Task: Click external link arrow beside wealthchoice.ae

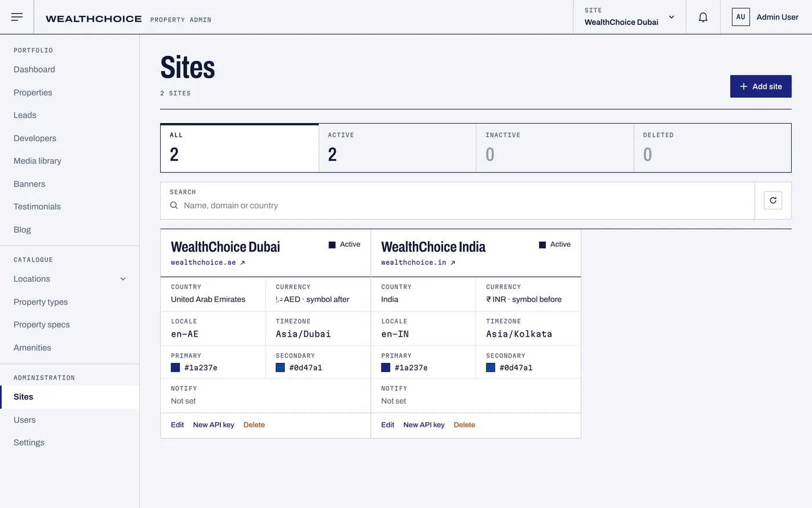Action: pyautogui.click(x=242, y=263)
